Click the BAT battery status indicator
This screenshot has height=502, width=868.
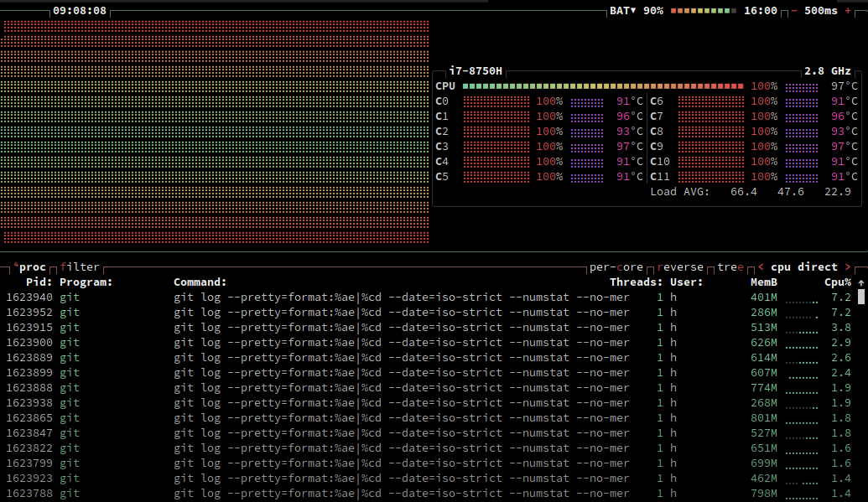(619, 11)
